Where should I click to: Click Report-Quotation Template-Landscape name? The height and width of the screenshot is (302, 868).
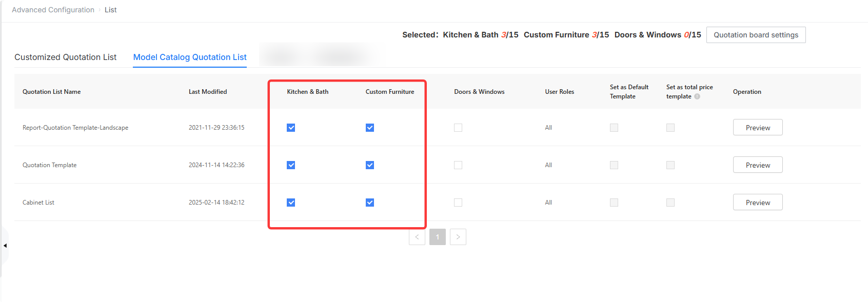coord(75,128)
